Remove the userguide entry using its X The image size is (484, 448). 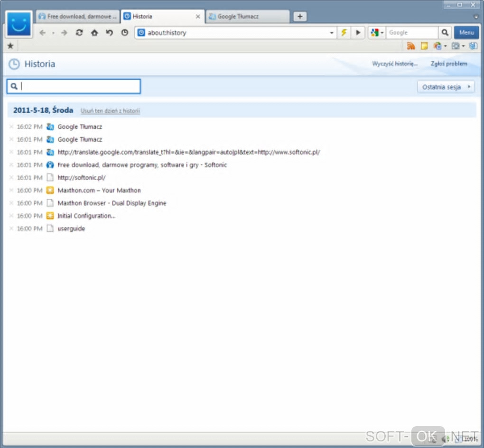click(x=11, y=229)
